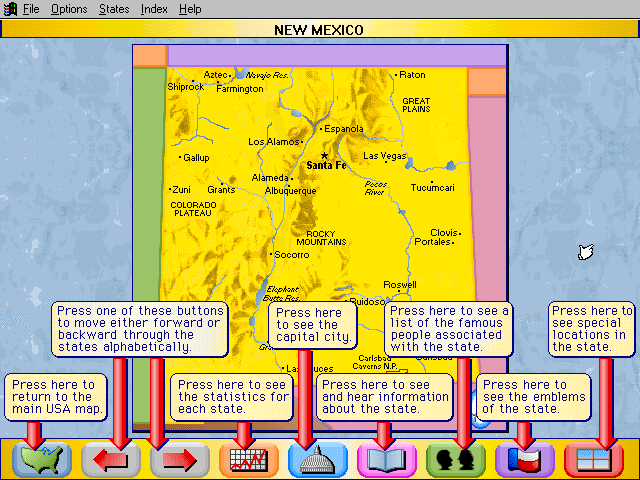640x480 pixels.
Task: Open the state statistics chart icon
Action: coord(249,460)
